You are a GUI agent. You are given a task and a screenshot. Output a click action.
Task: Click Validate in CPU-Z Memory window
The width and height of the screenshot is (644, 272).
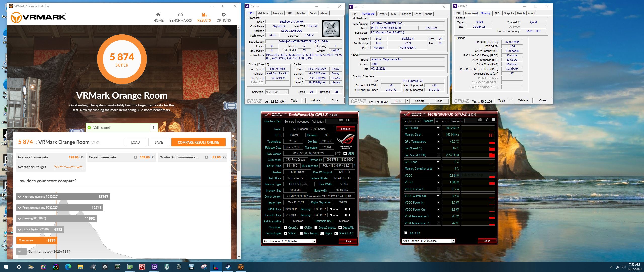tap(523, 100)
